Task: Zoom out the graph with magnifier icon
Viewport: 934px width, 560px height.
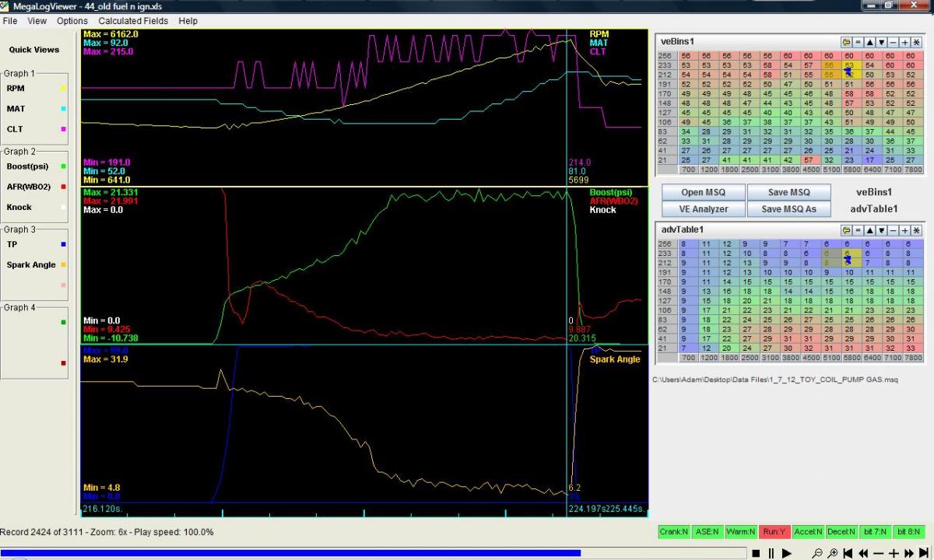Action: pyautogui.click(x=817, y=553)
